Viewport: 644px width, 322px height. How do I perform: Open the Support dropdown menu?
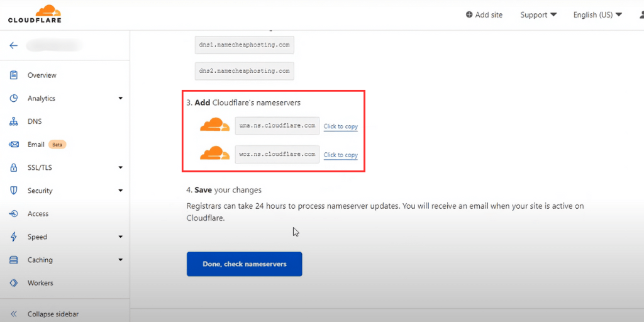point(538,15)
